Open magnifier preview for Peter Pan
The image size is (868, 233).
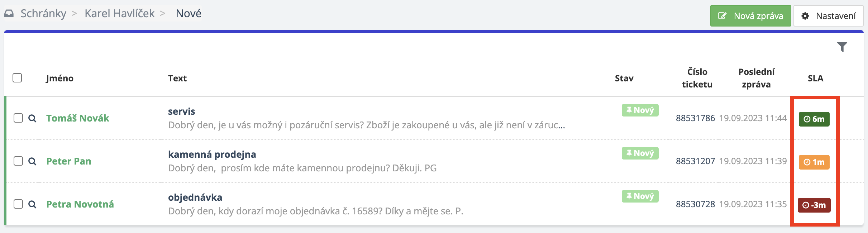[32, 161]
